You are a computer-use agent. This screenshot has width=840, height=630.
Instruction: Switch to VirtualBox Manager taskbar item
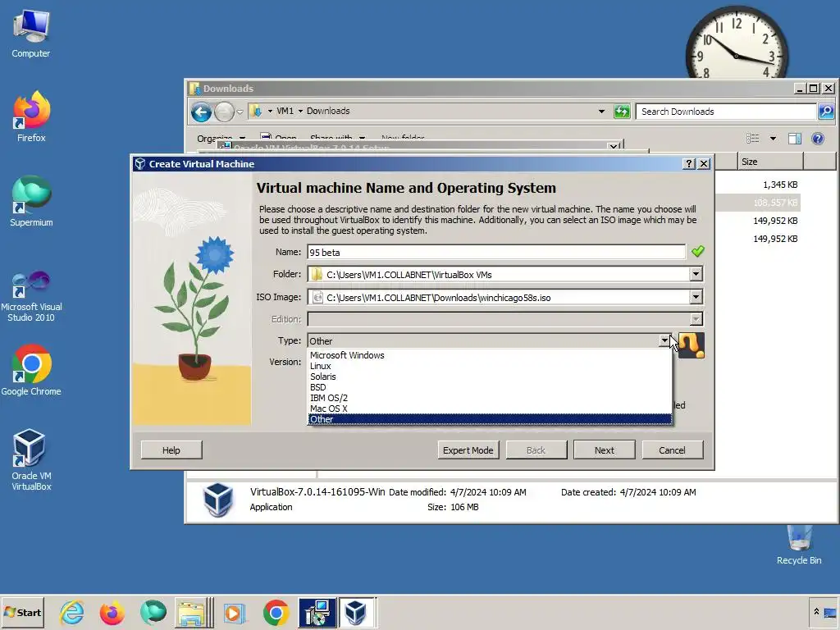point(357,612)
